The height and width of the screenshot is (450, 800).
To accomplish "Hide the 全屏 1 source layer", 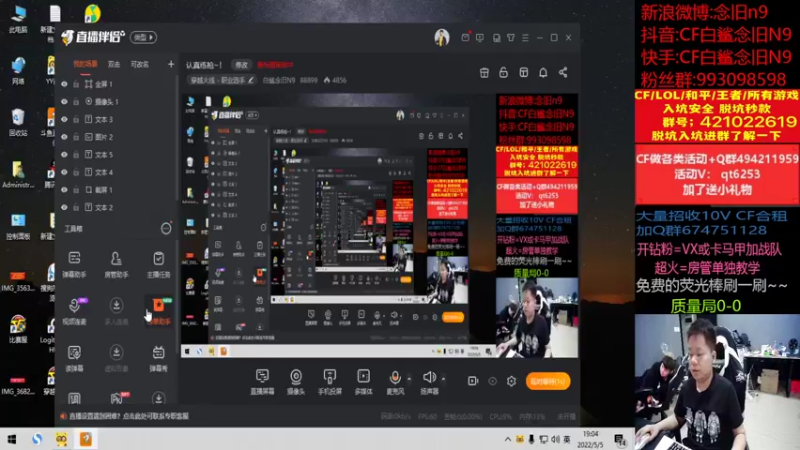I will click(64, 84).
